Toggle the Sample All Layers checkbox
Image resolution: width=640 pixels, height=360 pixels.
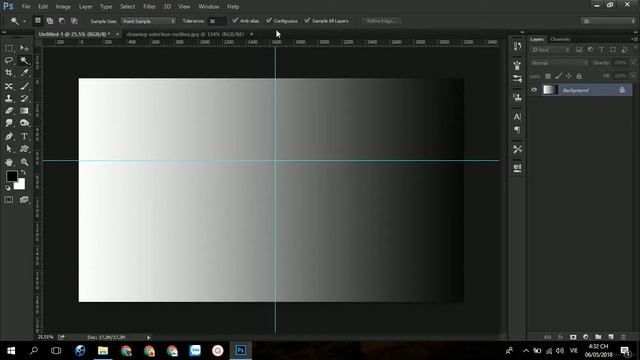pyautogui.click(x=307, y=20)
